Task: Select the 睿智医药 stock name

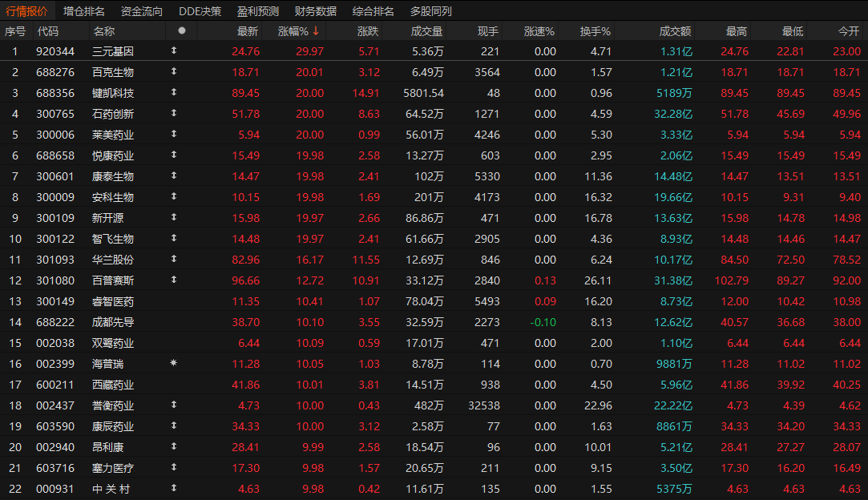Action: tap(113, 302)
